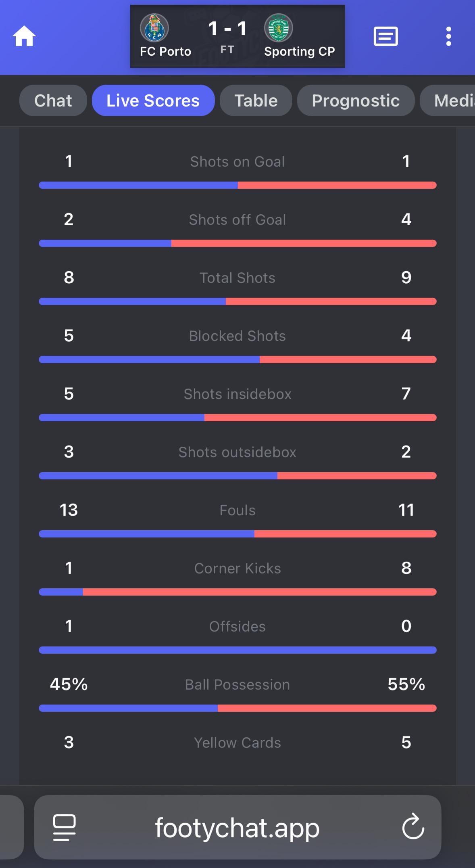Click the Shots on Goal stat bar
The width and height of the screenshot is (475, 868).
[237, 185]
